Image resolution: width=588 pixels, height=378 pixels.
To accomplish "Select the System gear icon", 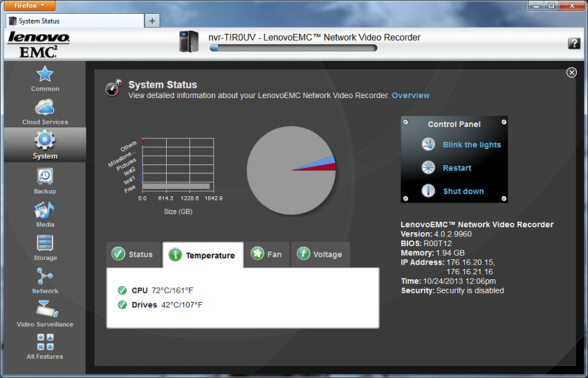I will 45,140.
